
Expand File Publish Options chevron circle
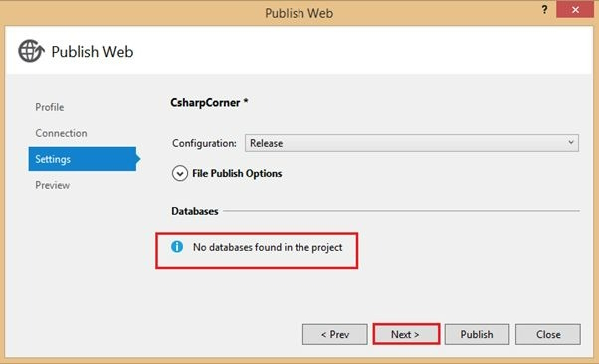(x=179, y=173)
